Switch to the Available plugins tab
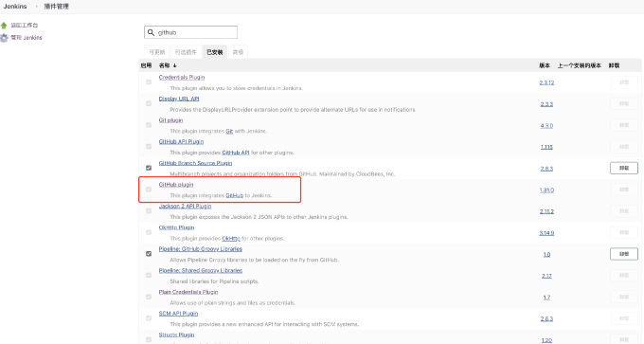644x344 pixels. coord(186,52)
